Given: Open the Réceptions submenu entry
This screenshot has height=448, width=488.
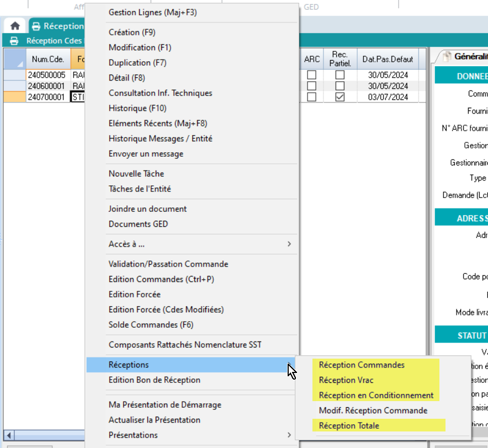Looking at the screenshot, I should (x=129, y=365).
